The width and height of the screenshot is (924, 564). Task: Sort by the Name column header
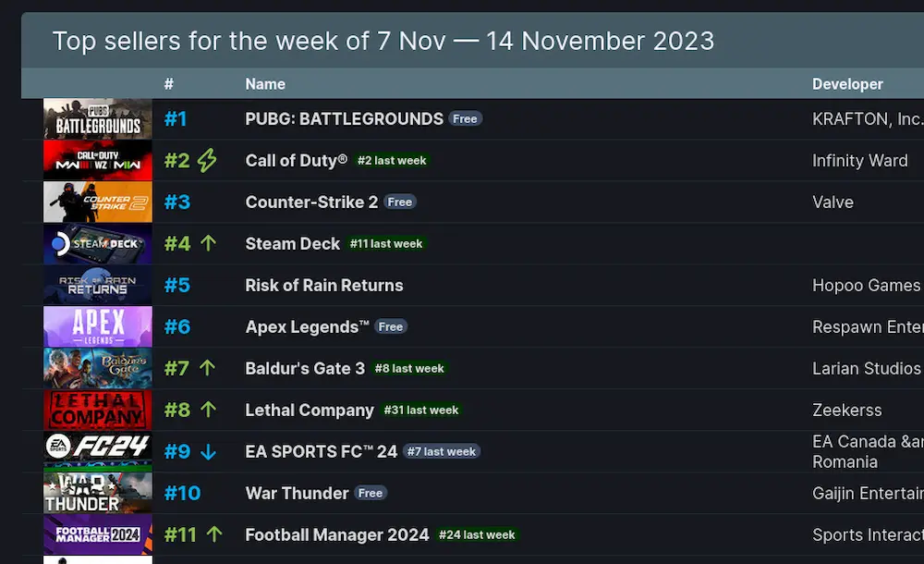tap(265, 84)
